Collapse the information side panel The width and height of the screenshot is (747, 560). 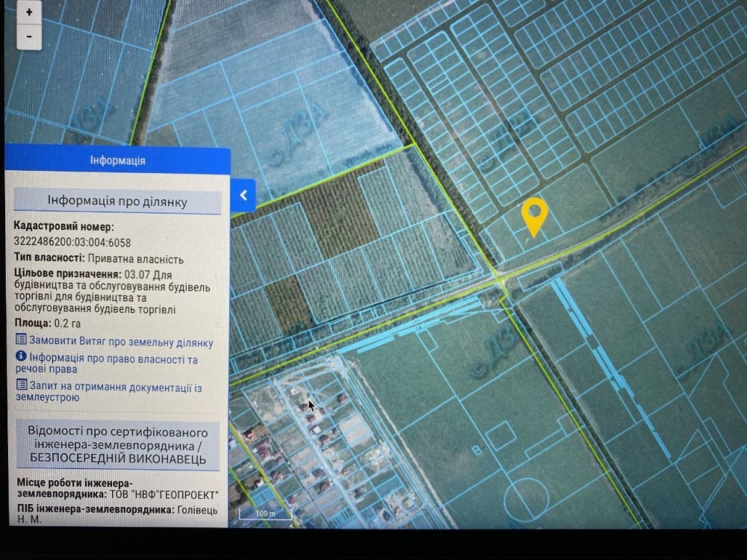(x=244, y=196)
